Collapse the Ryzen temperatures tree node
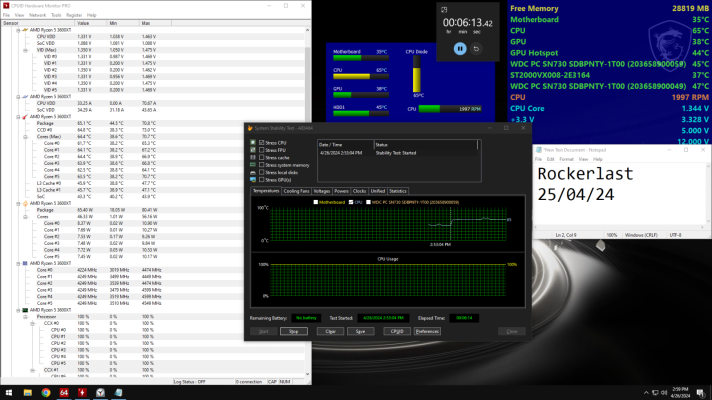Screen dimensions: 712x400 tap(19, 117)
